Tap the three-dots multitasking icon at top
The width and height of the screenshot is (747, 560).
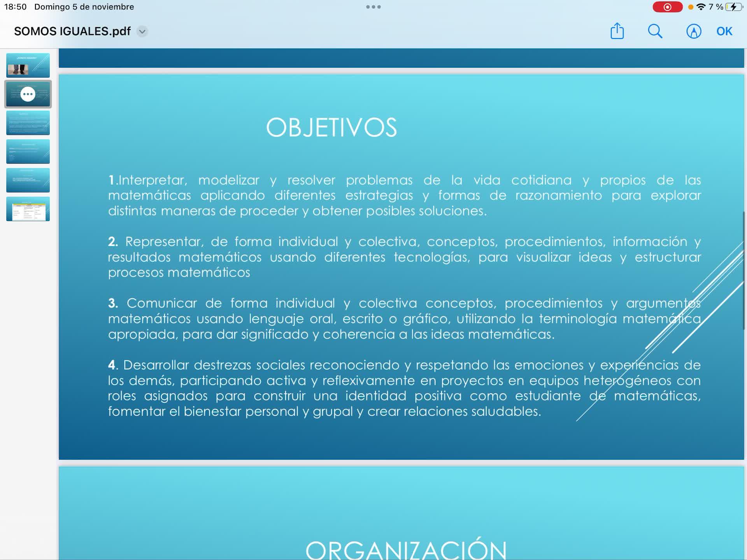point(373,7)
